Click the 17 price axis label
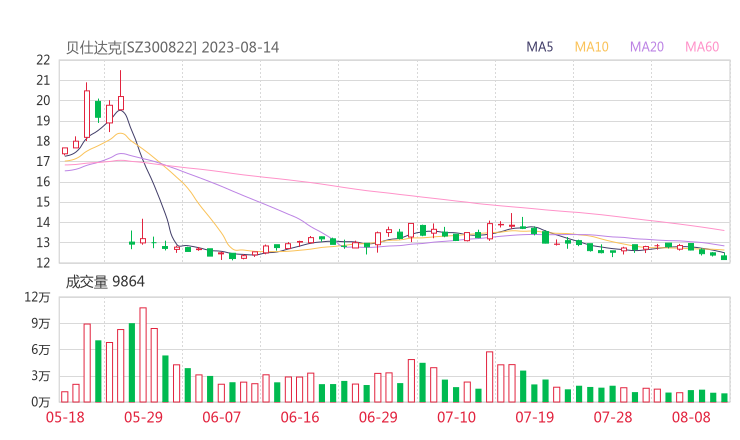Screen dimensions: 740x440 [43, 161]
